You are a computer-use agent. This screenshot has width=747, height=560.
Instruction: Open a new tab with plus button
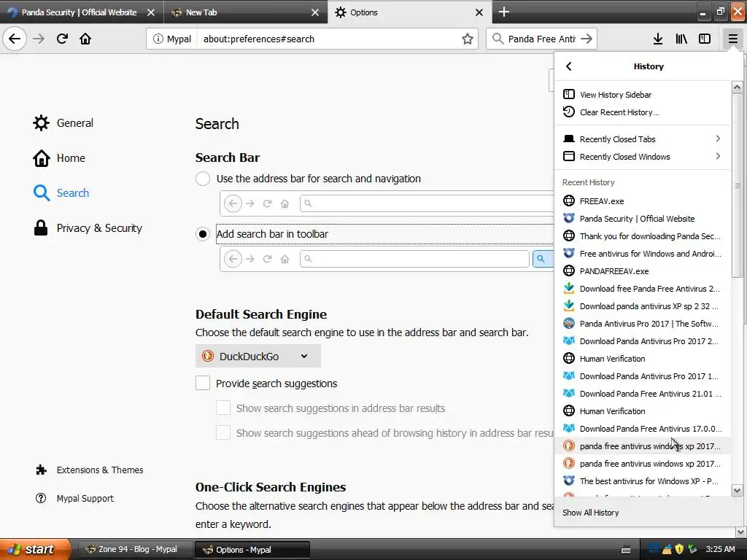(x=503, y=12)
